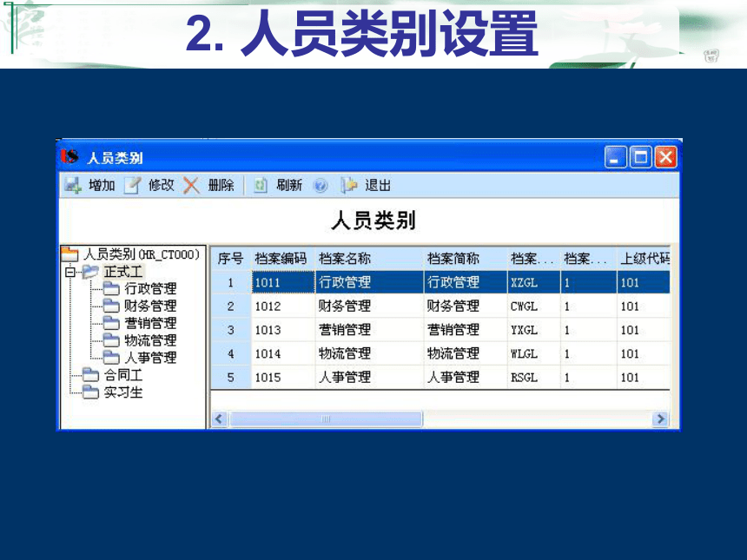
Task: Click the 档案名称 column header
Action: coord(369,259)
